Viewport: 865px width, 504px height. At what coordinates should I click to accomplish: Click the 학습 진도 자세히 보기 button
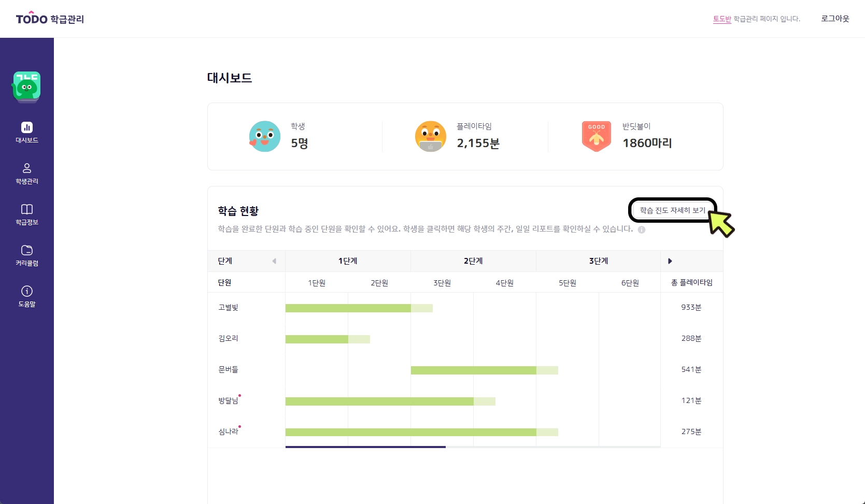click(672, 210)
